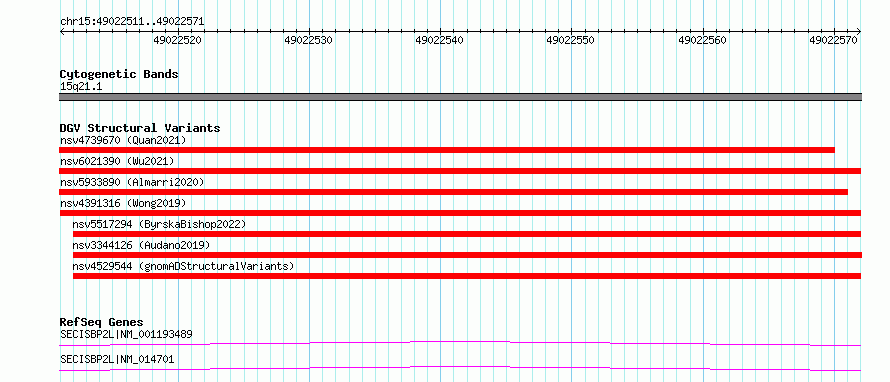This screenshot has width=890, height=382.
Task: Click ruler position 49022540
Action: click(439, 40)
